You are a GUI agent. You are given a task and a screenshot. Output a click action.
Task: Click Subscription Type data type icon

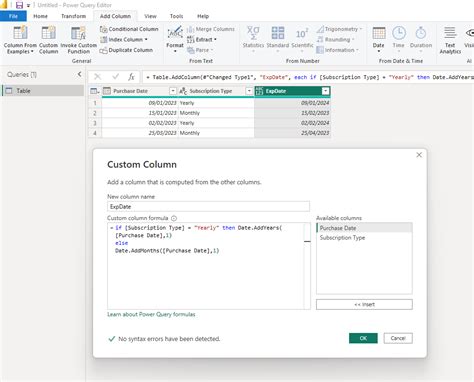(x=183, y=91)
